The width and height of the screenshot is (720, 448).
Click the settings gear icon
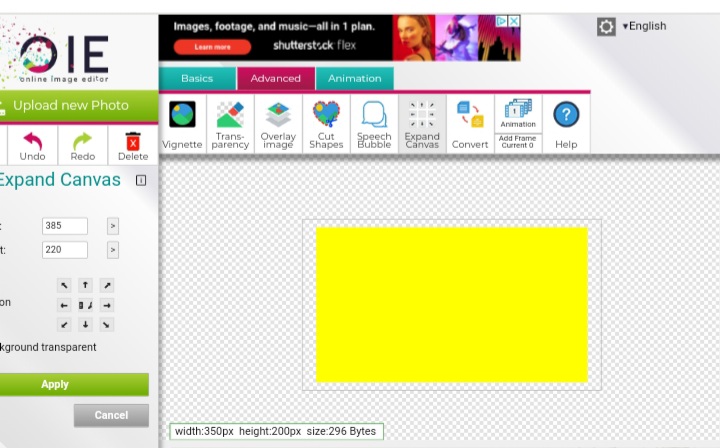[x=606, y=27]
